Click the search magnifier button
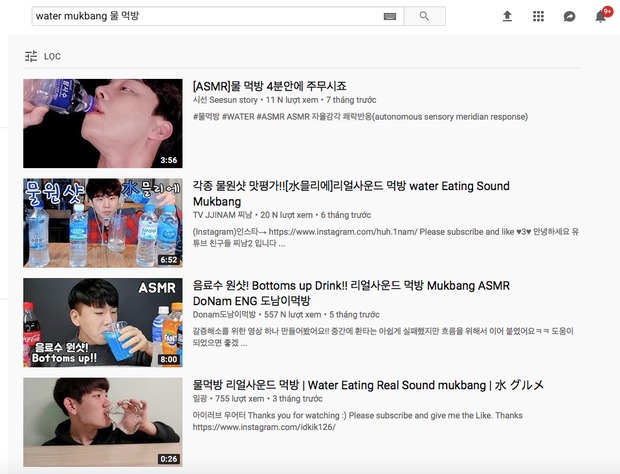 pos(425,16)
